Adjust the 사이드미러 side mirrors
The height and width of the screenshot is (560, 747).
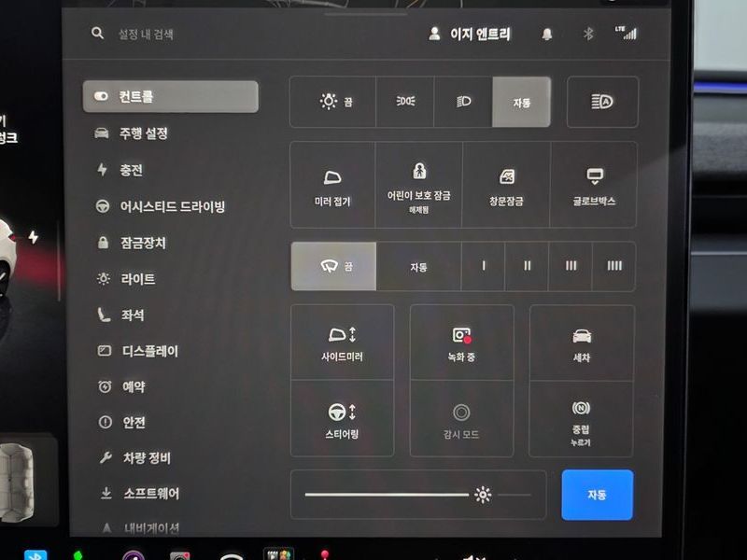tap(342, 343)
